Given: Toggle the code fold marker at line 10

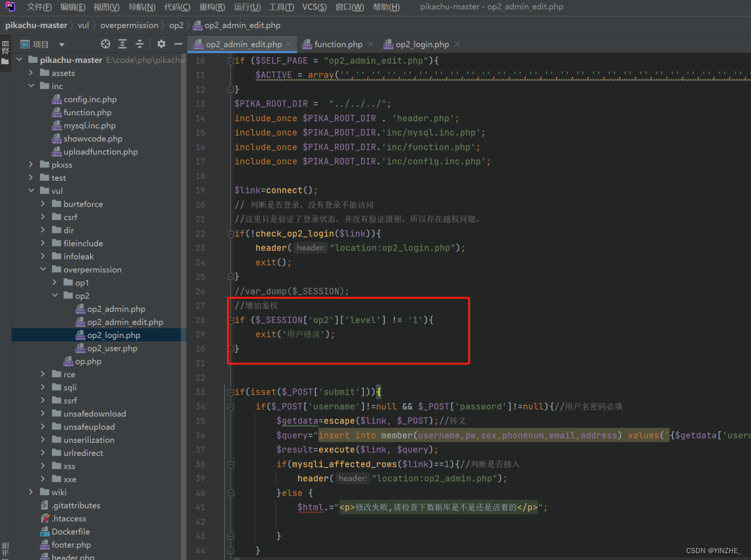Looking at the screenshot, I should [x=231, y=61].
